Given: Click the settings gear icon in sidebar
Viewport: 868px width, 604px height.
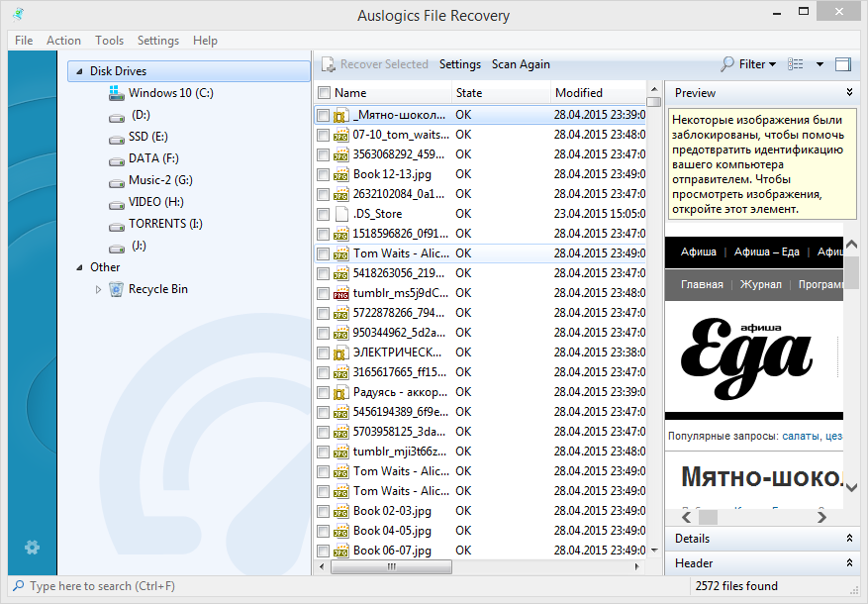Looking at the screenshot, I should coord(33,548).
